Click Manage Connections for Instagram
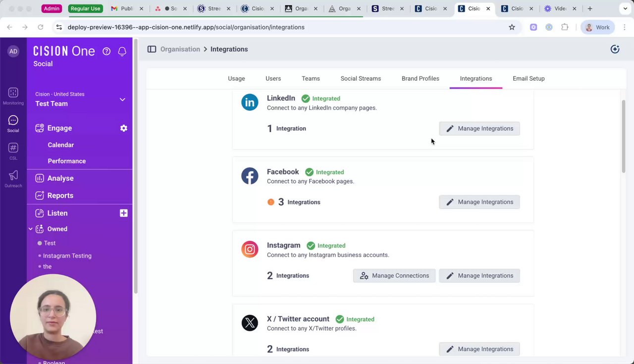Viewport: 634px width, 364px height. 394,275
